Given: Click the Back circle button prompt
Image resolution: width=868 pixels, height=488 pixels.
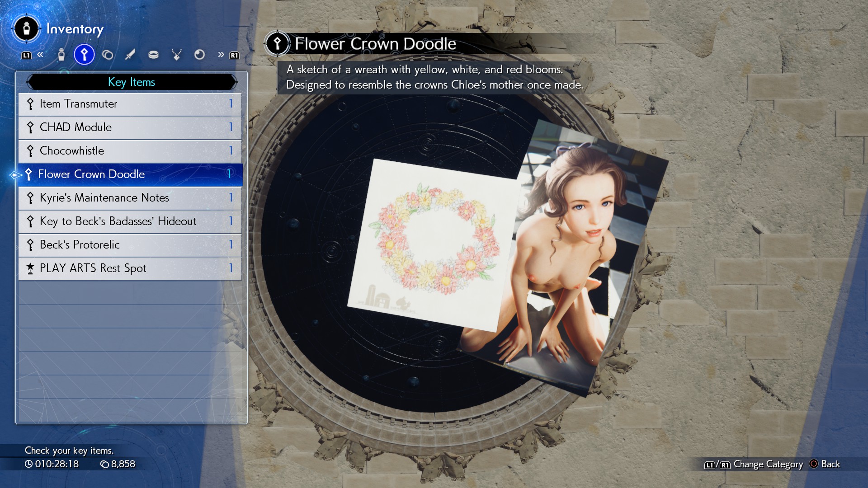Looking at the screenshot, I should pyautogui.click(x=814, y=464).
